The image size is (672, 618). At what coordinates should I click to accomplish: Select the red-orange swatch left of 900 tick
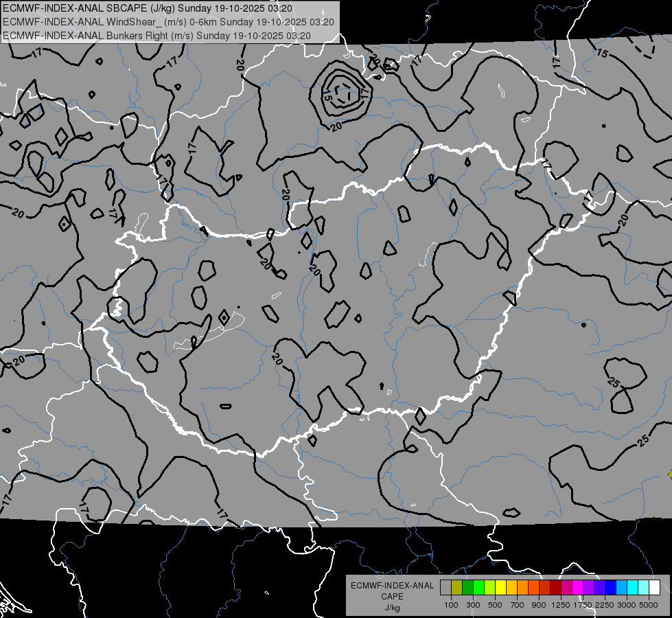pyautogui.click(x=533, y=587)
